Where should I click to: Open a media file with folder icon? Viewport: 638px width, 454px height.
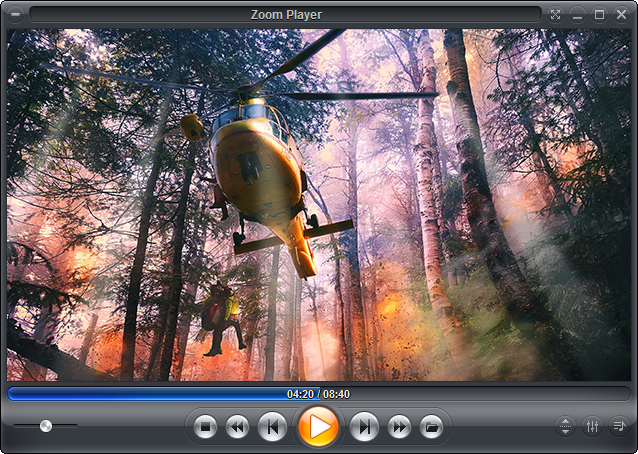[430, 427]
